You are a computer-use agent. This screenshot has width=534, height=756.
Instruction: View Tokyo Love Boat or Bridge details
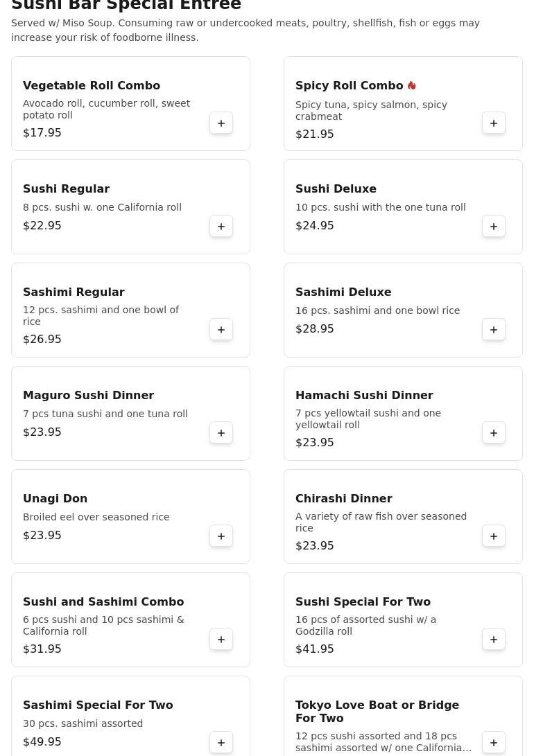tap(377, 712)
